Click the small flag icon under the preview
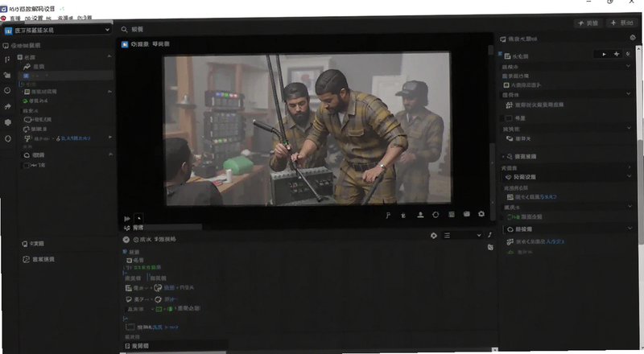The height and width of the screenshot is (354, 644). (388, 215)
